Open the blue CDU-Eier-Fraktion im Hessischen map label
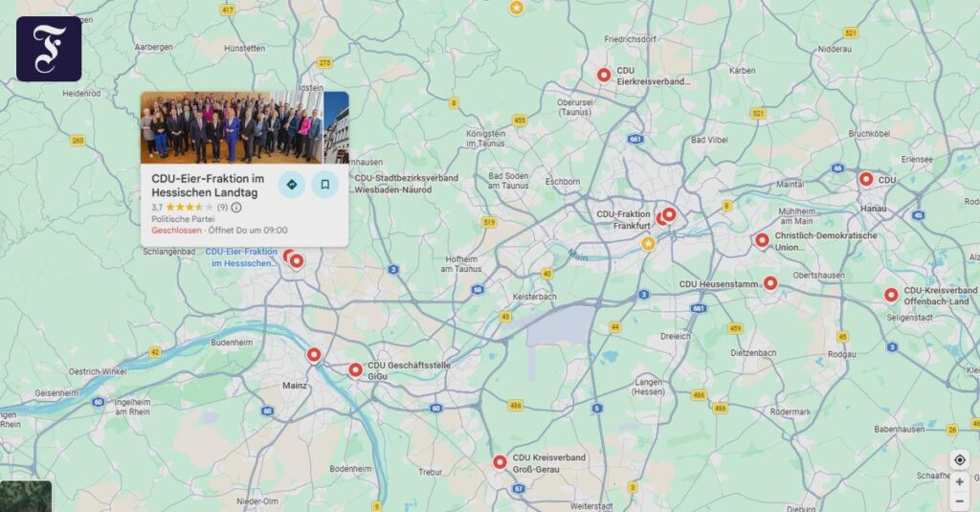Image resolution: width=980 pixels, height=512 pixels. tap(241, 256)
